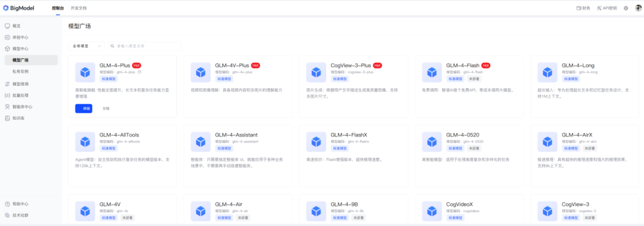Click the GLM-4-Air cube icon

click(x=200, y=211)
